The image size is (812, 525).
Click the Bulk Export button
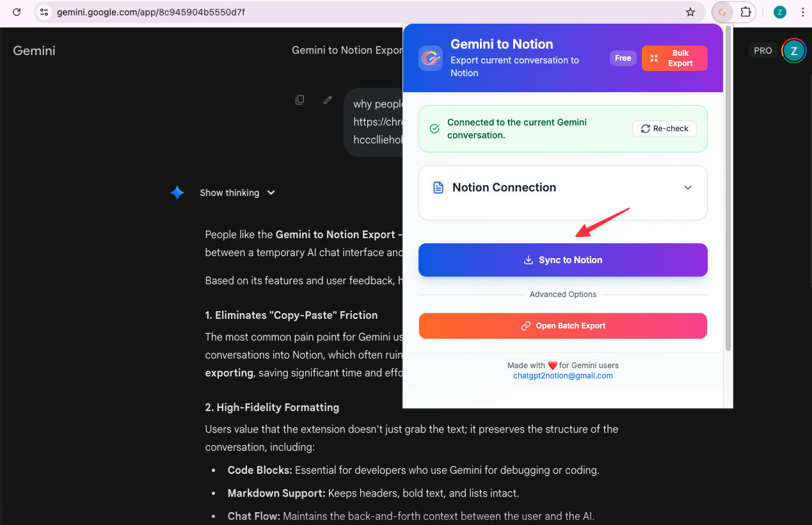(x=674, y=58)
